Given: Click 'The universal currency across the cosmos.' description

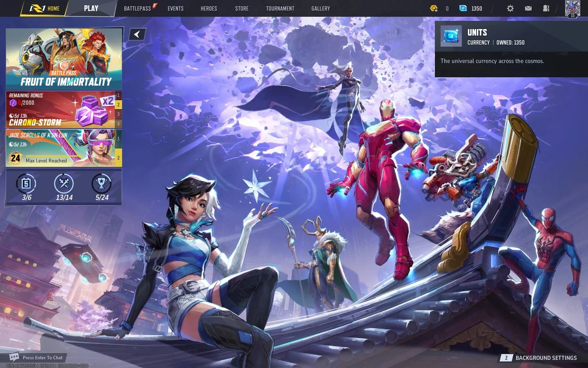Looking at the screenshot, I should pyautogui.click(x=492, y=61).
